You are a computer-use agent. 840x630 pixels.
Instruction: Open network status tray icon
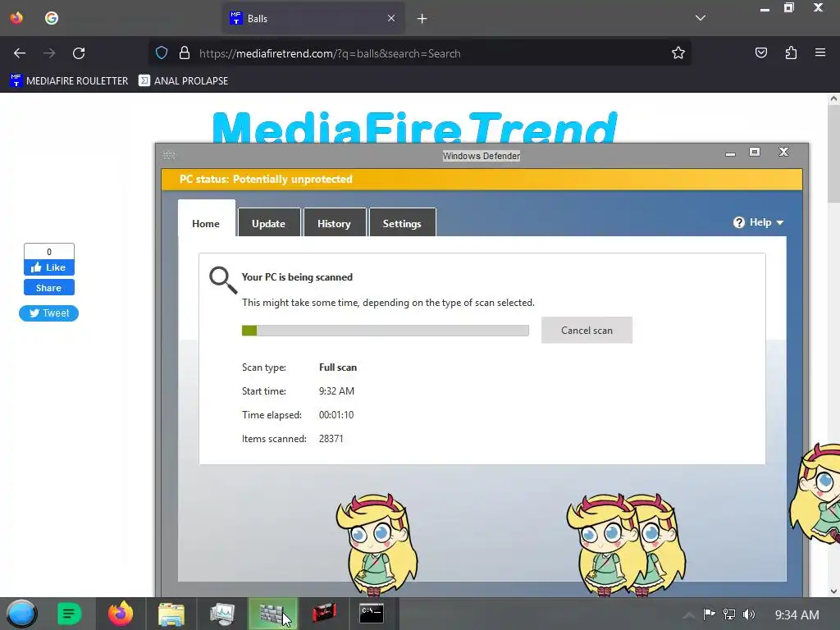point(729,614)
